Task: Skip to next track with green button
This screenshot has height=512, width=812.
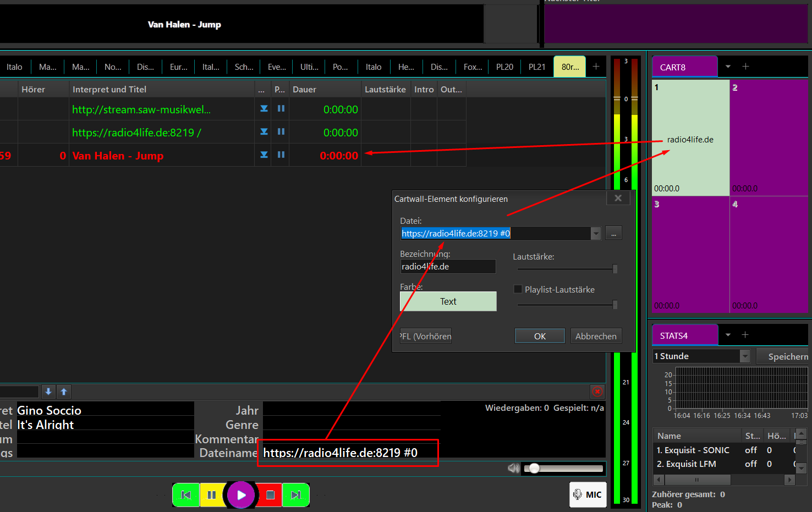Action: point(296,495)
